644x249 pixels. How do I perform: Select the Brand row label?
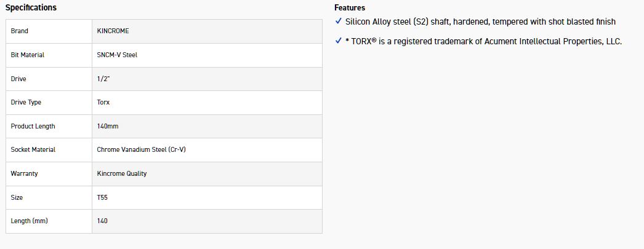pyautogui.click(x=20, y=31)
